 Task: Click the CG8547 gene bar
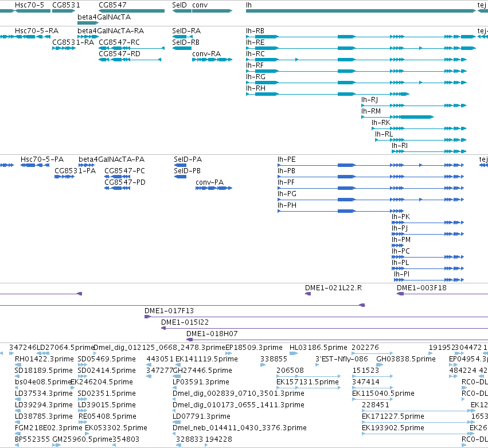tap(132, 11)
